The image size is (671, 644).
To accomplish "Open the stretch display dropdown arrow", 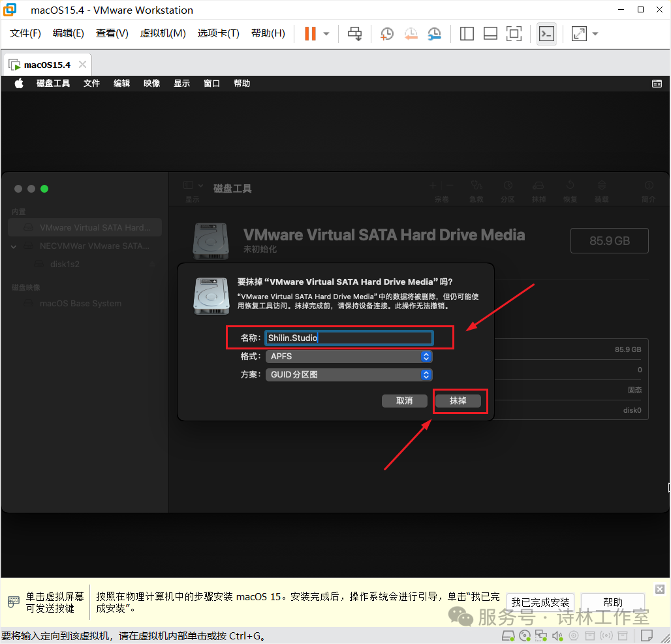I will tap(595, 33).
